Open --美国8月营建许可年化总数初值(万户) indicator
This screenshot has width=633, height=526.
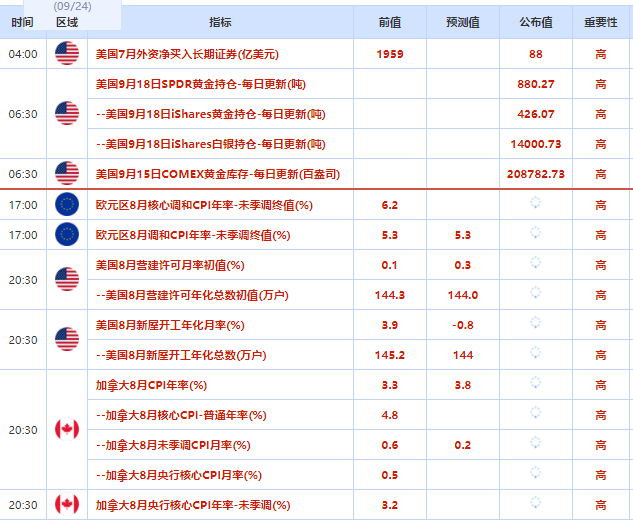pos(193,295)
